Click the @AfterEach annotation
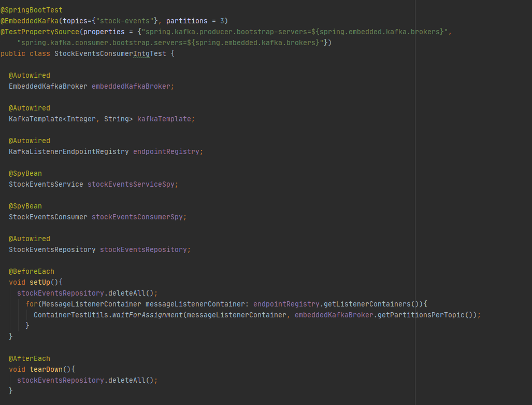The width and height of the screenshot is (532, 405). coord(30,358)
